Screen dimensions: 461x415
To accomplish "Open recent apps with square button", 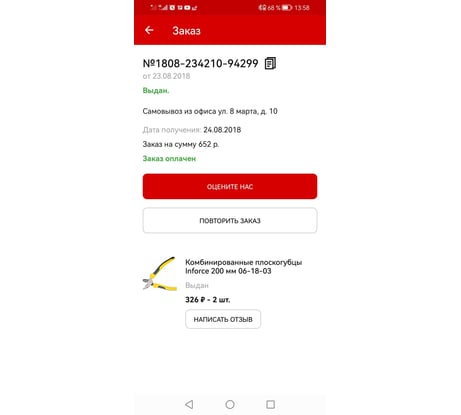I will pyautogui.click(x=271, y=404).
